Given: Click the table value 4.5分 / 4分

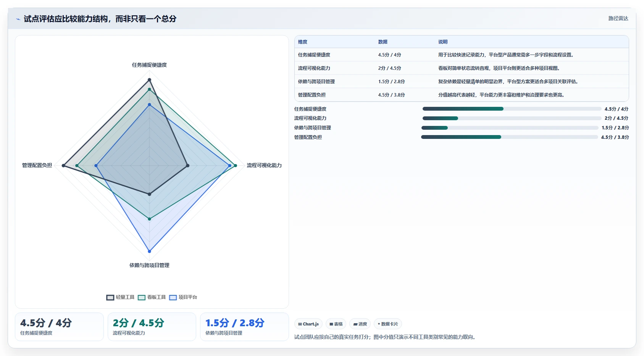Looking at the screenshot, I should 390,55.
